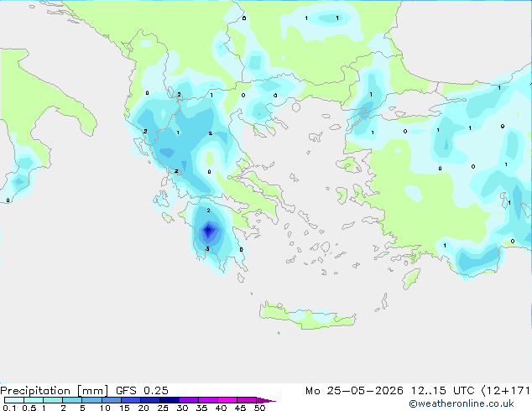Click the '25' legend scale label
532x411 pixels.
[x=163, y=408]
